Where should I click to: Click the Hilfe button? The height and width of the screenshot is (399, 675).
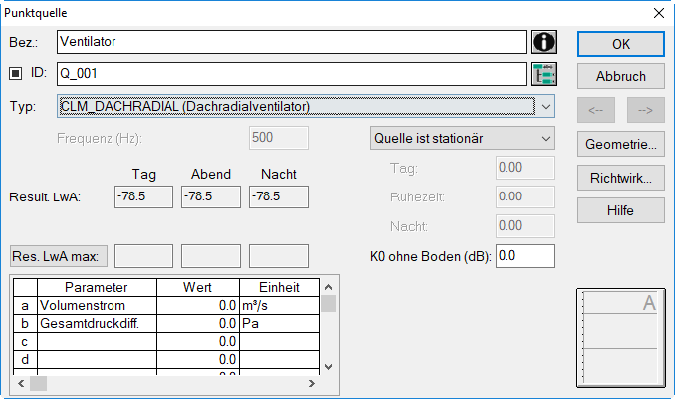click(621, 210)
